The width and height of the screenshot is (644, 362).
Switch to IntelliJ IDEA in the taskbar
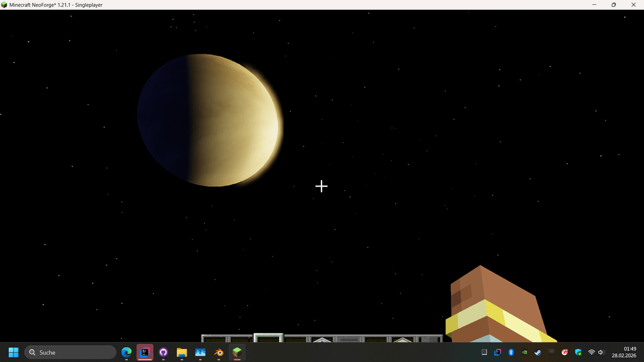click(145, 352)
